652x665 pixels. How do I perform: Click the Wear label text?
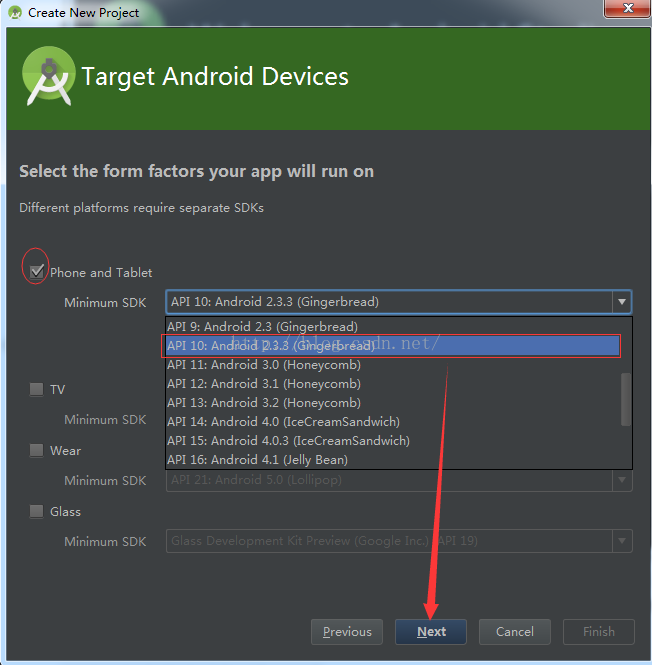(x=65, y=450)
